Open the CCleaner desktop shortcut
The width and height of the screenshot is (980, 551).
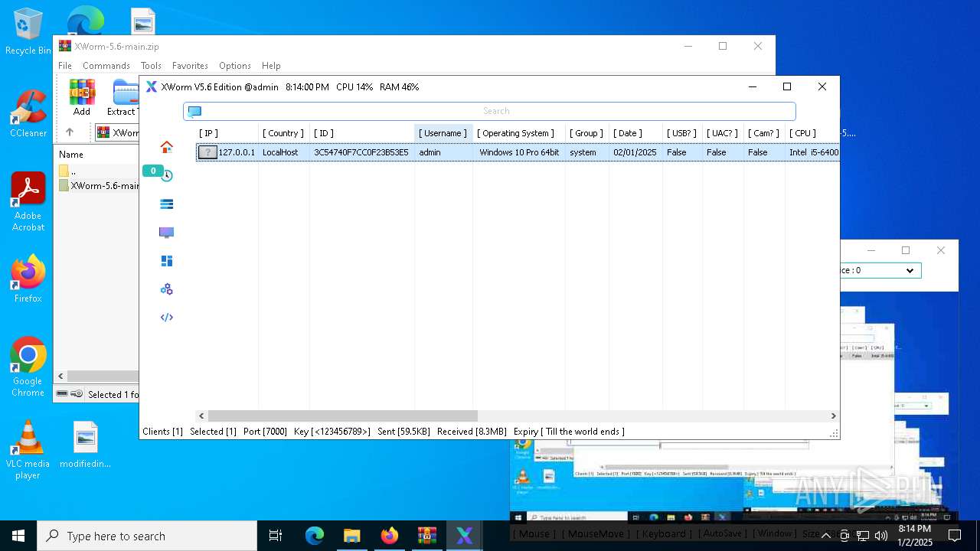click(x=28, y=114)
